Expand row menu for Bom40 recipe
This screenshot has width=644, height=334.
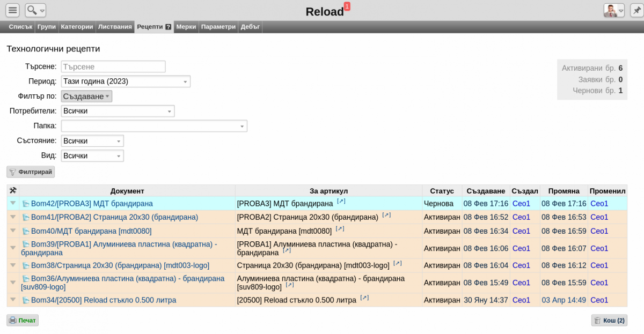(x=13, y=231)
